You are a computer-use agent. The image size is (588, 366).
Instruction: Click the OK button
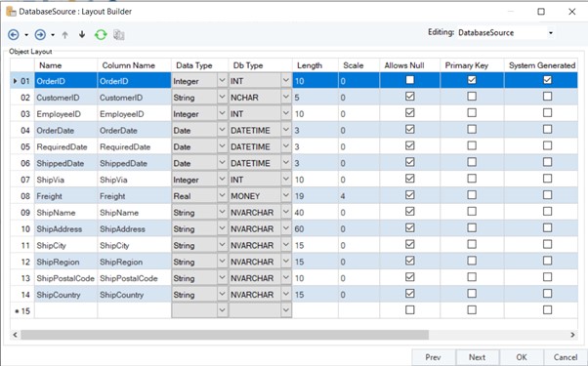[522, 357]
